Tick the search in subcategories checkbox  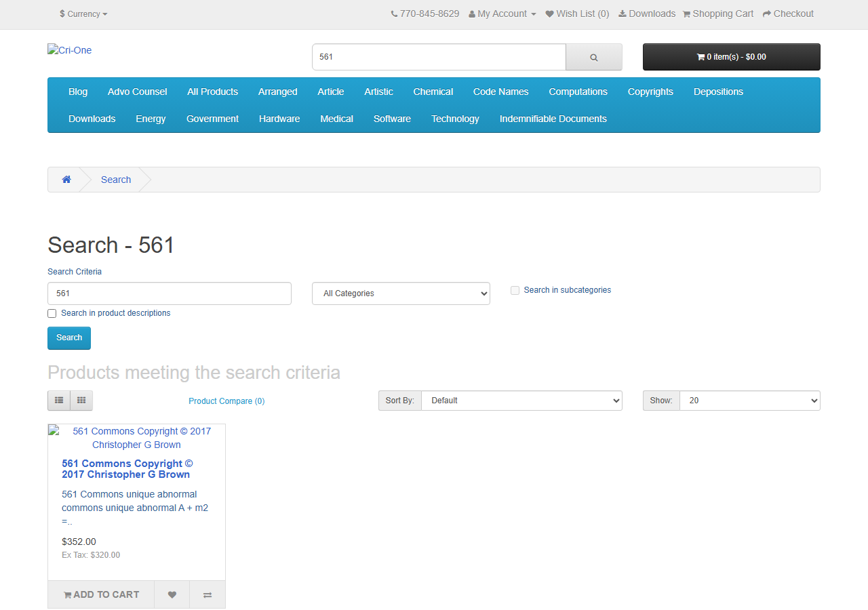515,290
